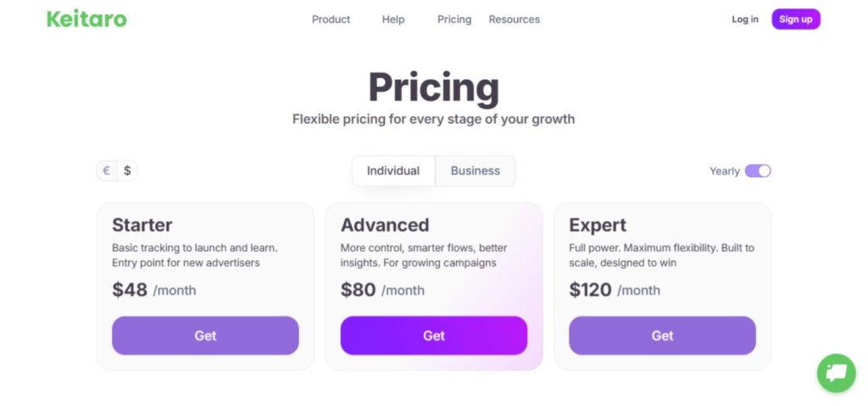
Task: Click the Starter plan heading
Action: [142, 225]
